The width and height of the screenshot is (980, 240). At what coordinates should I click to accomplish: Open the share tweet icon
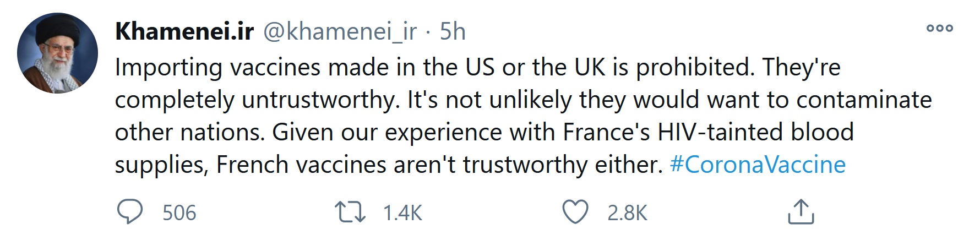coord(801,212)
